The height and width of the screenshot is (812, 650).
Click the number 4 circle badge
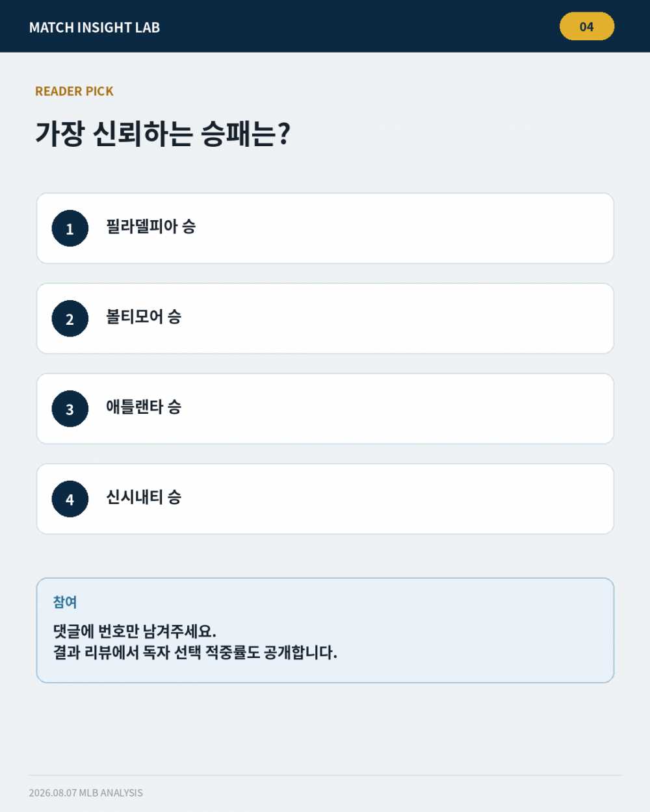click(70, 500)
